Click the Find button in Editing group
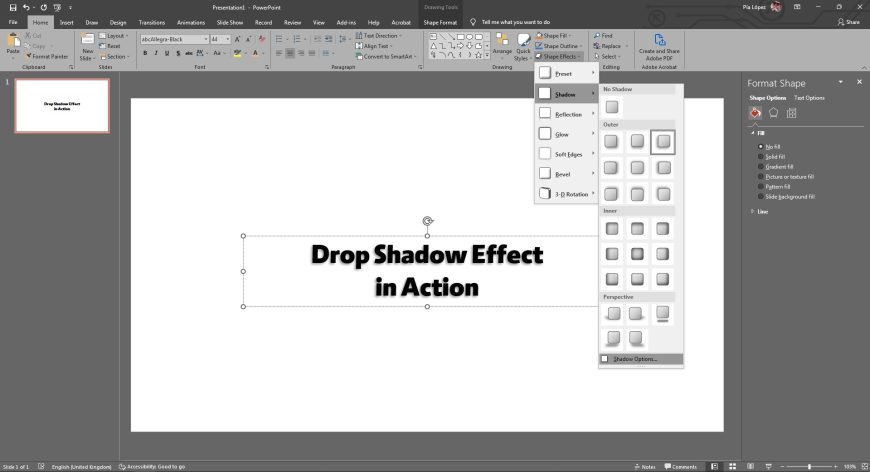 (603, 35)
